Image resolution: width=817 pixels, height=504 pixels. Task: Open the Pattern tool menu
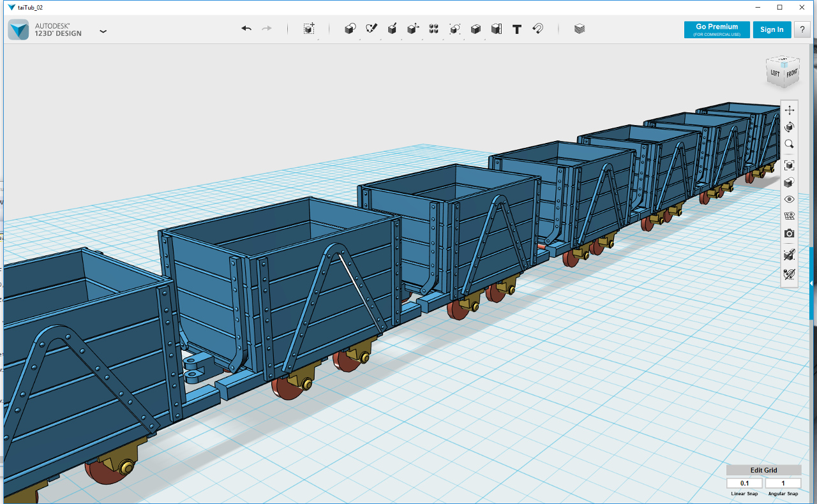(x=434, y=29)
